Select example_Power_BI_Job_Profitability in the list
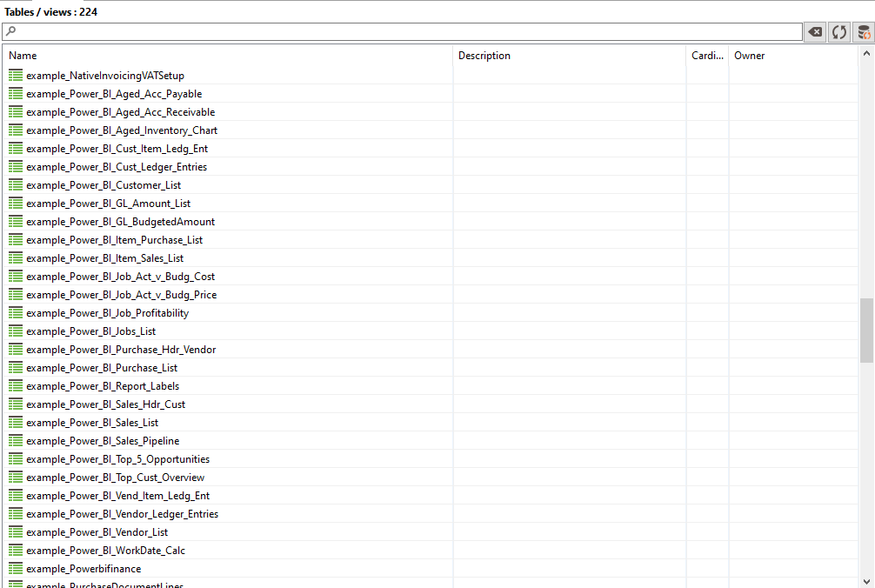The width and height of the screenshot is (875, 588). (x=107, y=313)
